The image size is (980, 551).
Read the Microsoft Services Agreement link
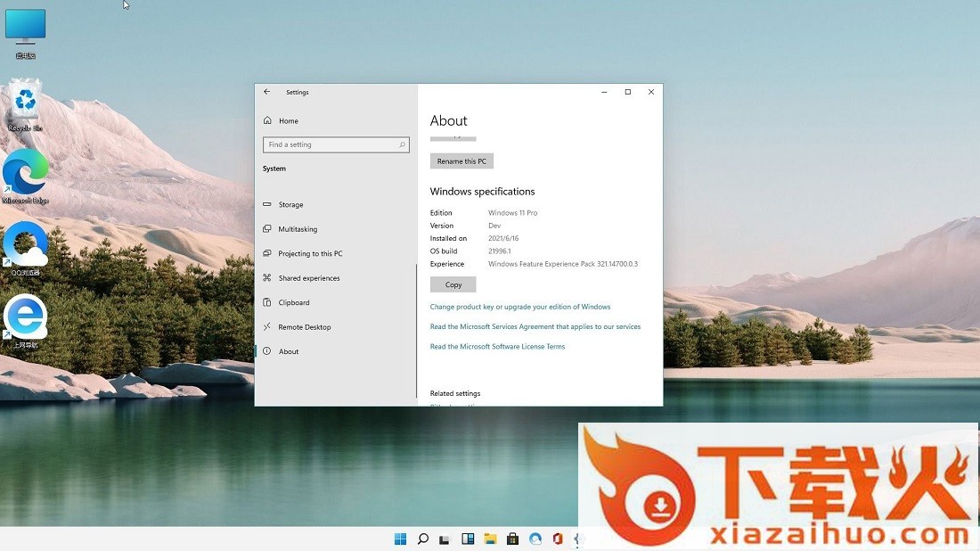coord(535,326)
